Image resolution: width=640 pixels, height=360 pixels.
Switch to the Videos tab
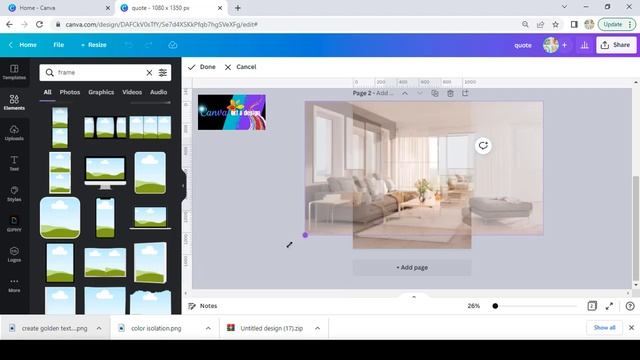pyautogui.click(x=132, y=92)
